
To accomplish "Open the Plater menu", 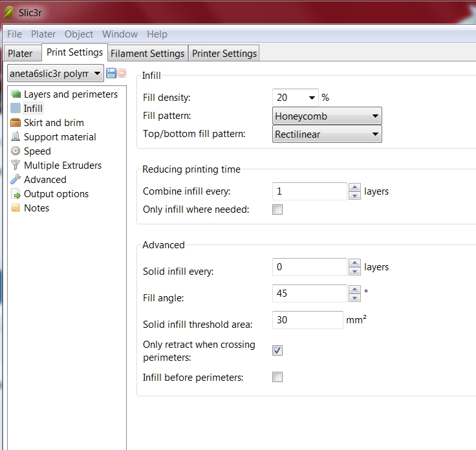I will pyautogui.click(x=43, y=34).
